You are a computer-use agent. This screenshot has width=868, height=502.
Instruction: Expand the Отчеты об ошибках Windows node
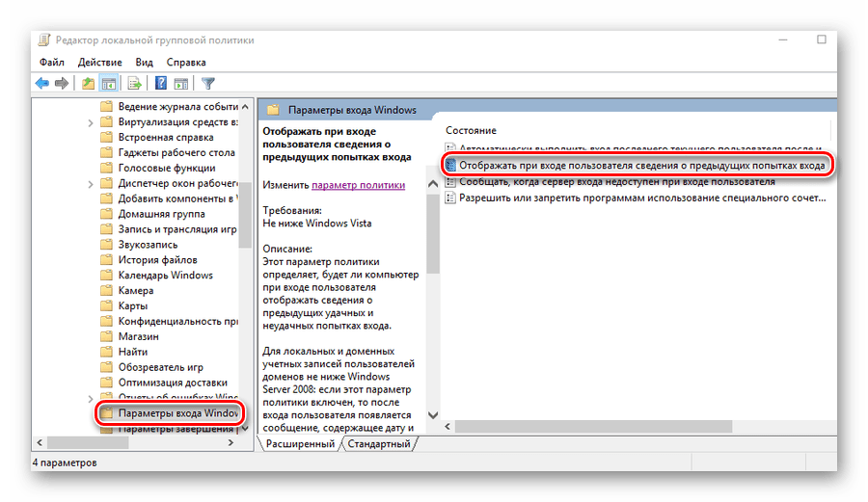click(91, 399)
